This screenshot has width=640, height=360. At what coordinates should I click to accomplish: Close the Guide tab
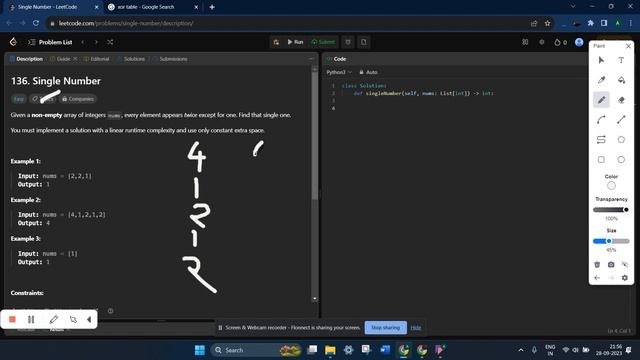(75, 59)
